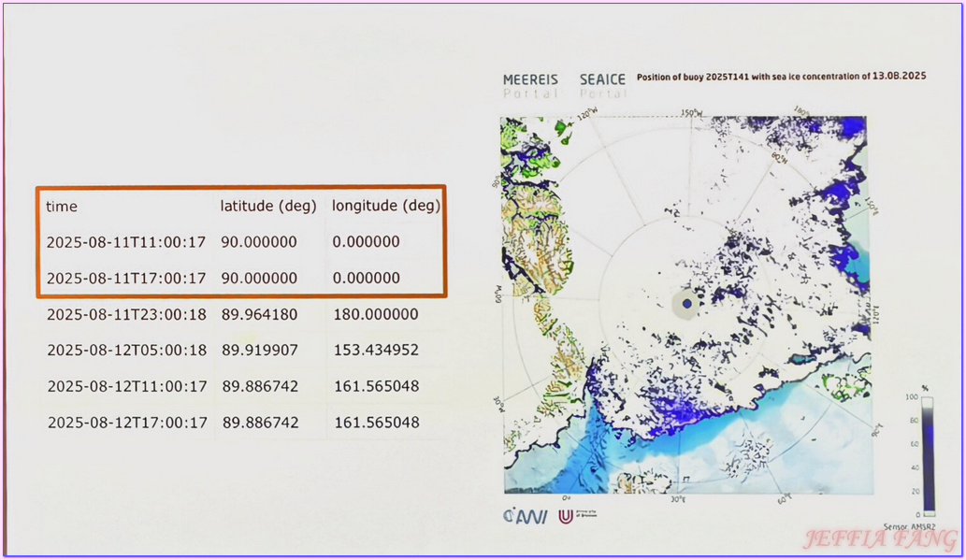Select latitude 89.886742 in the 2025-08-12T17:00:17 row
The height and width of the screenshot is (560, 966).
(x=260, y=424)
